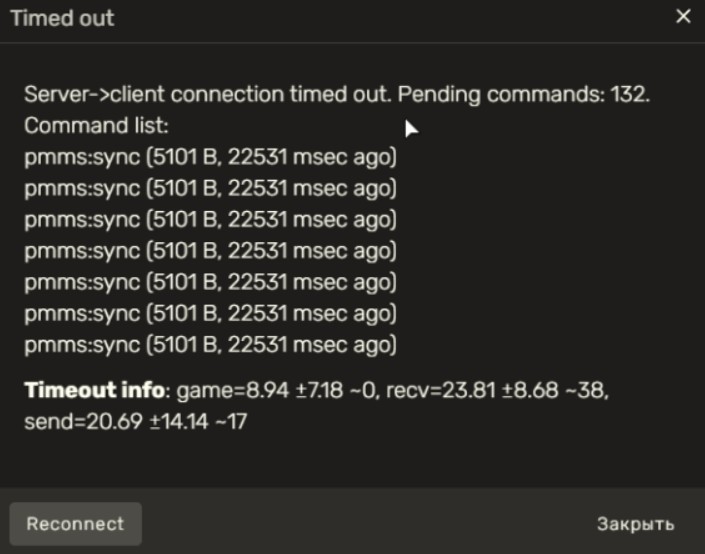Select the seventh, last pmms:sync line
This screenshot has width=705, height=554.
210,345
